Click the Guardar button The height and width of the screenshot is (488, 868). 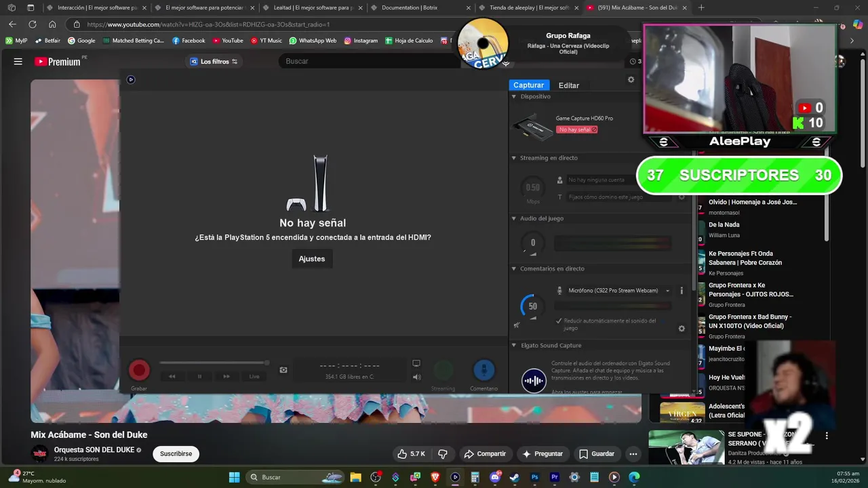tap(597, 453)
